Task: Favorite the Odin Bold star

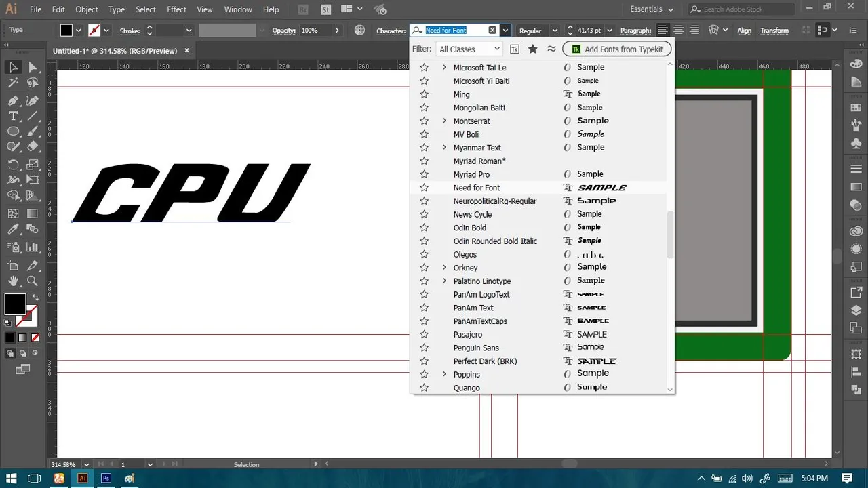Action: tap(425, 228)
